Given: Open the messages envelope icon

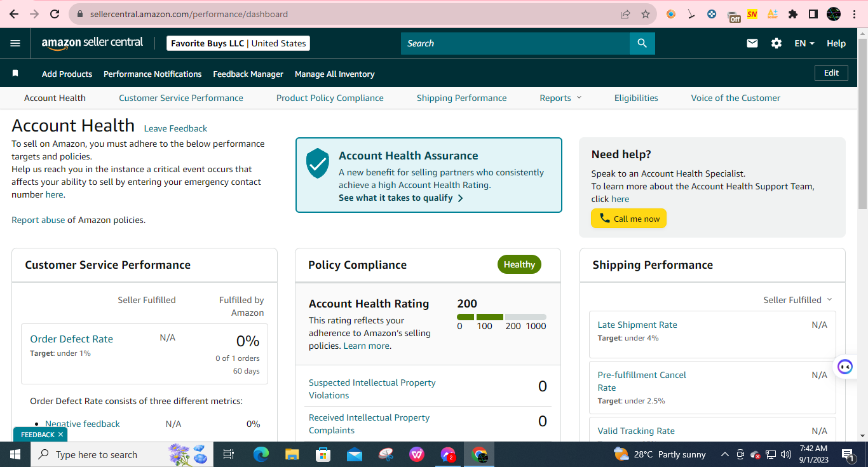Looking at the screenshot, I should [x=752, y=43].
